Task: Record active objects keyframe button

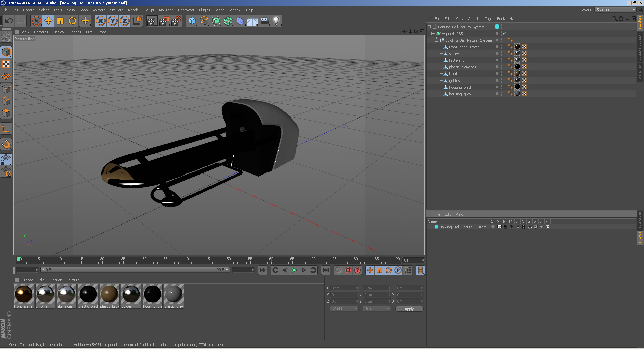Action: tap(338, 270)
